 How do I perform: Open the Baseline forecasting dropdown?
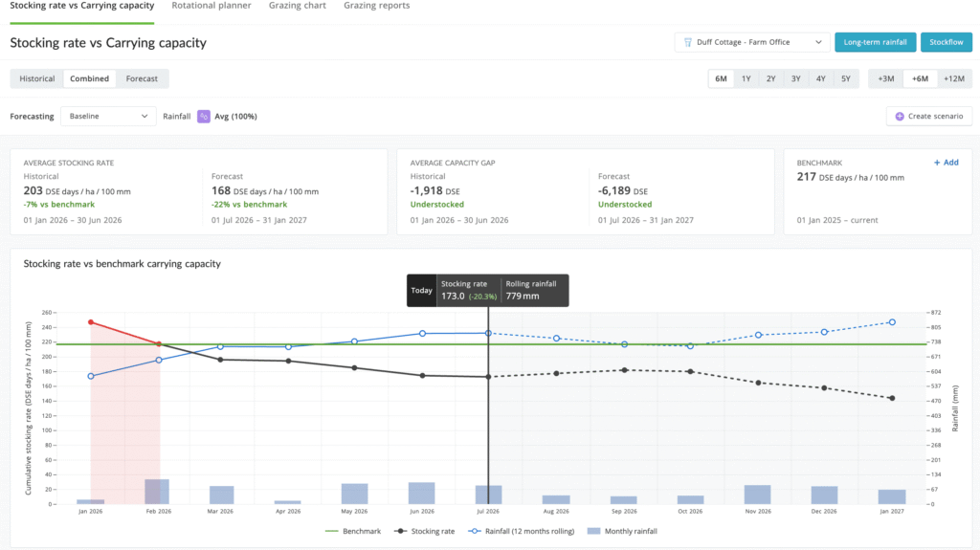[108, 117]
